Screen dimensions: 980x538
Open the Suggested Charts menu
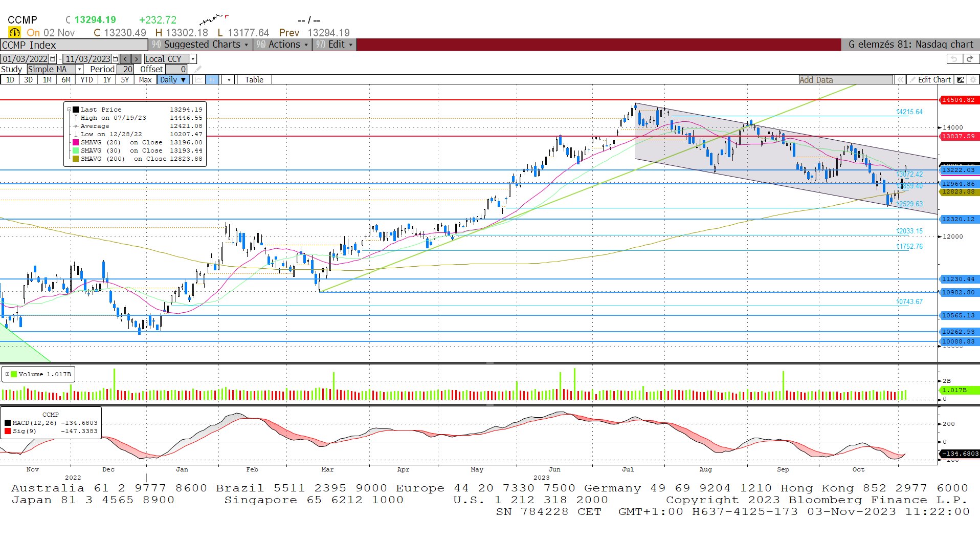pos(201,45)
